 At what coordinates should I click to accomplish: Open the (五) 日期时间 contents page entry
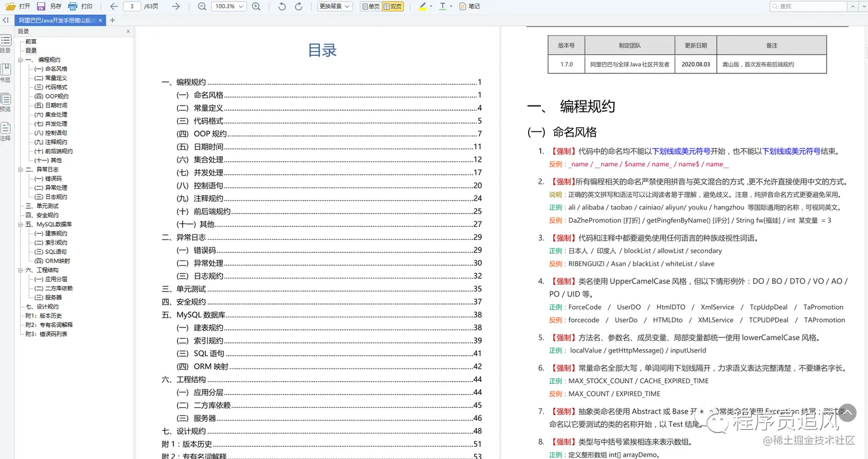[x=329, y=146]
